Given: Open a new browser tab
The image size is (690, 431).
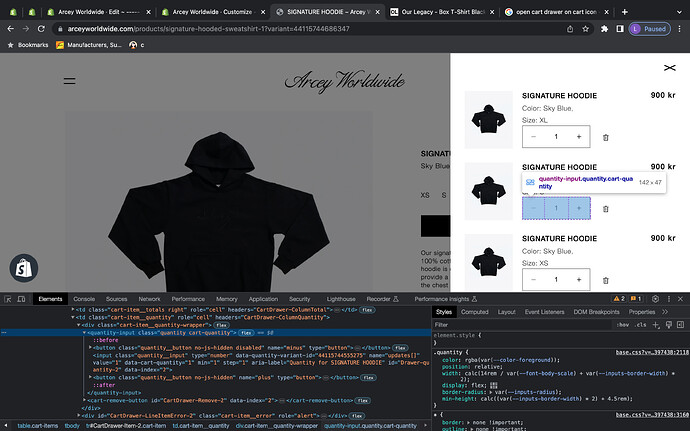Looking at the screenshot, I should click(x=624, y=12).
